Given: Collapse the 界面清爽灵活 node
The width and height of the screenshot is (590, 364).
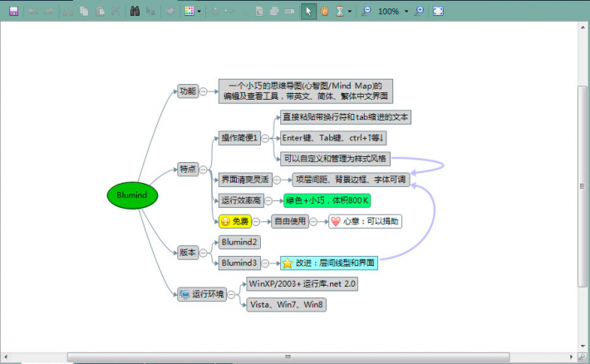Looking at the screenshot, I should point(277,180).
